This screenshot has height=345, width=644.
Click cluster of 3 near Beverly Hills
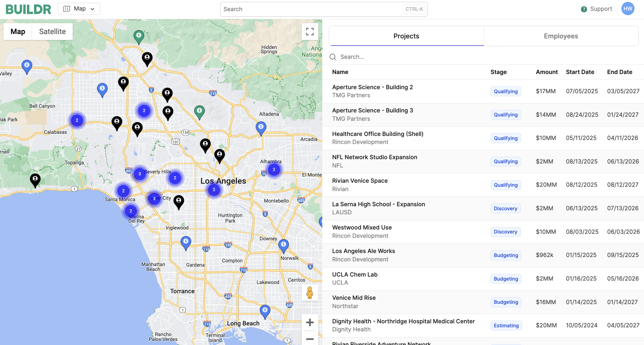[140, 174]
